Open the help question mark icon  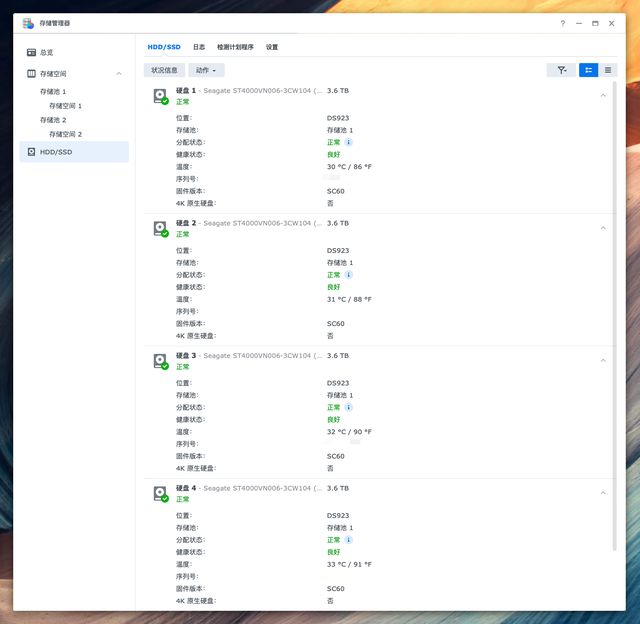562,23
